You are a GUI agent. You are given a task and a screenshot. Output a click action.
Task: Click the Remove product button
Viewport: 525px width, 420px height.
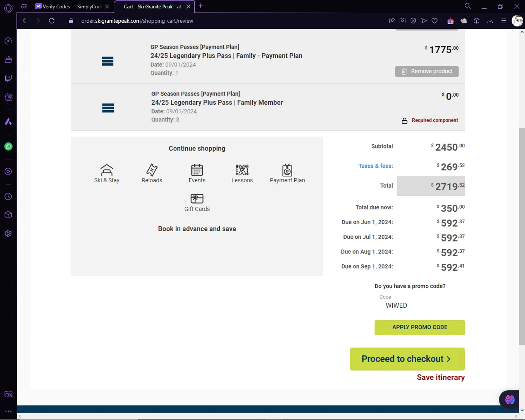[427, 71]
